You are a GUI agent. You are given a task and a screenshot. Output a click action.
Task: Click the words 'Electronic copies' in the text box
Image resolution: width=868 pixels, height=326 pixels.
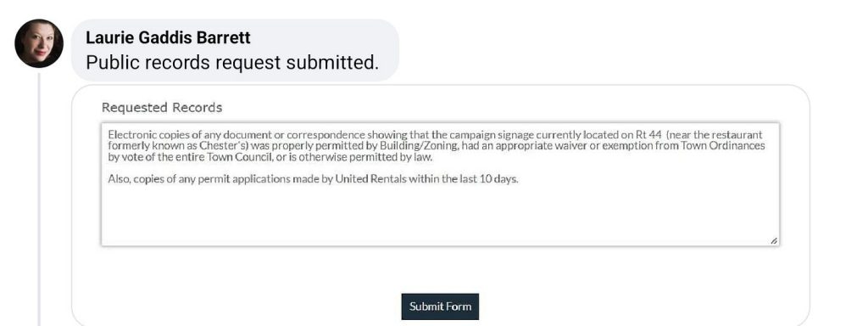point(142,135)
